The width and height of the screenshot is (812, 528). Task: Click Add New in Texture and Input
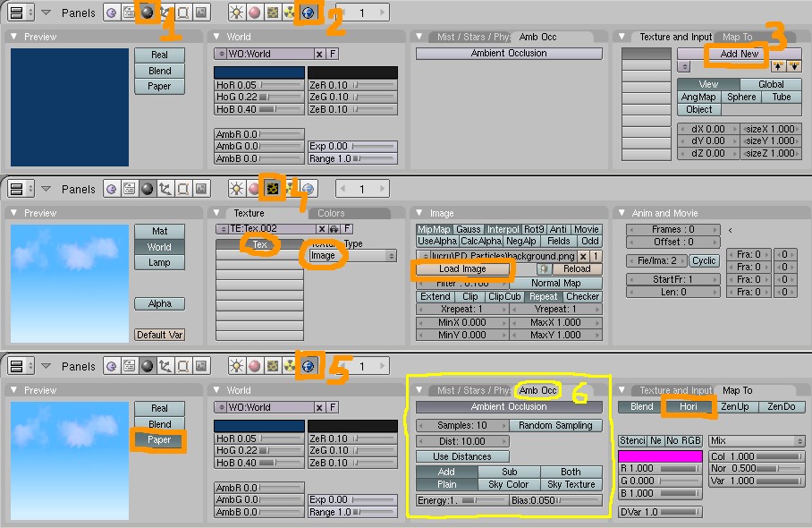pyautogui.click(x=739, y=54)
